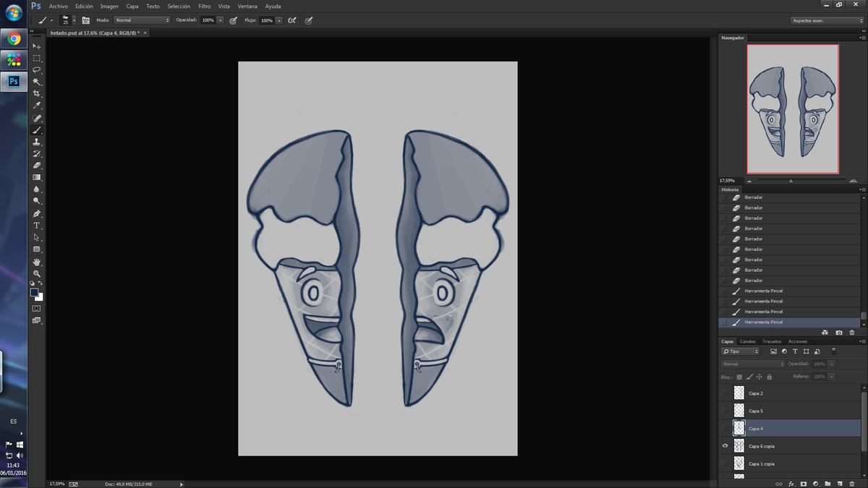Open Chrome from the taskbar
868x488 pixels.
(x=14, y=38)
